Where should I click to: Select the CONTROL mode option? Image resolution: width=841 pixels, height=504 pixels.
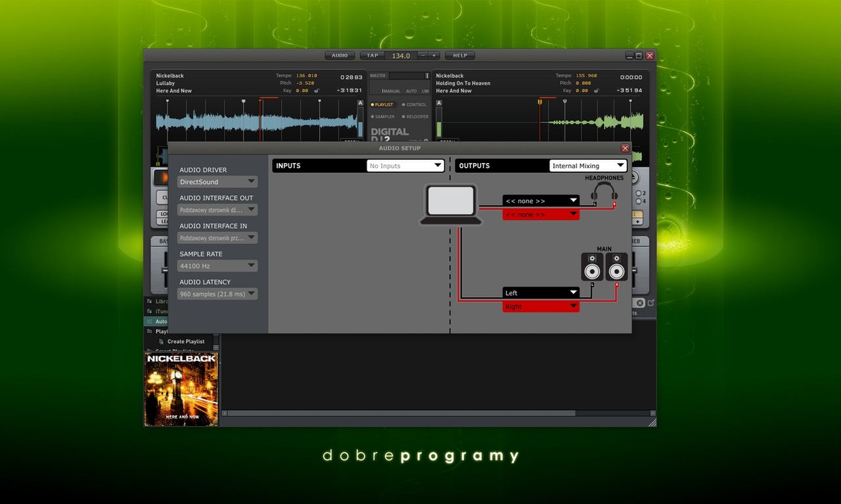point(415,104)
